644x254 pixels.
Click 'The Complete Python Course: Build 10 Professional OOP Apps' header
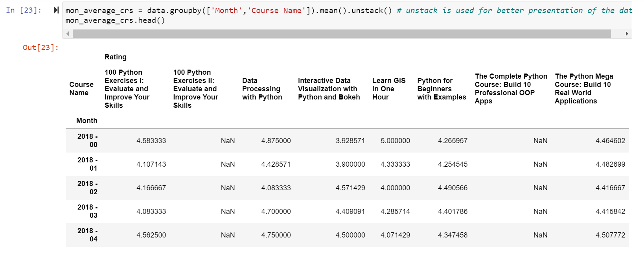(x=511, y=88)
